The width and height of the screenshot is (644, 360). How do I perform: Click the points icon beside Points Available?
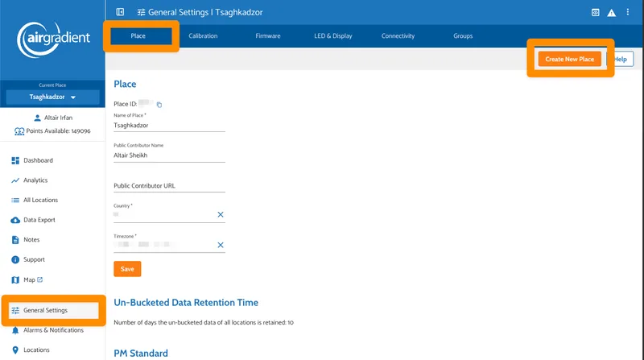pos(19,131)
